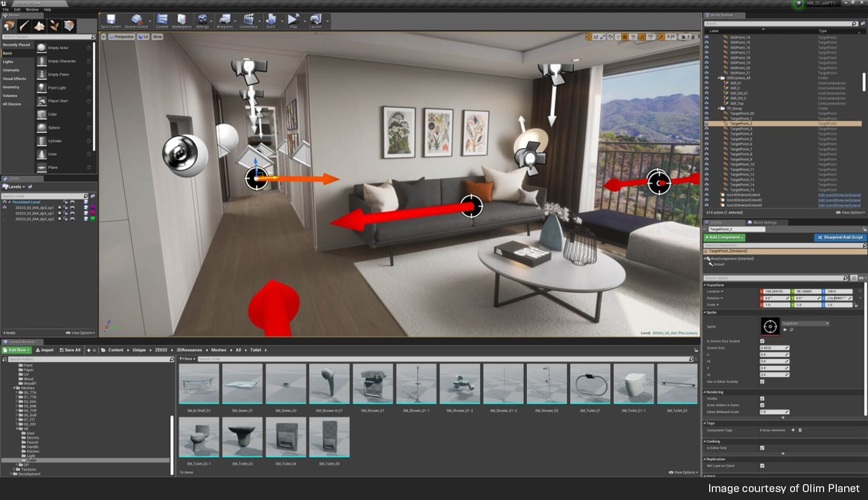
Task: Disable the Visible checkbox under Rendering
Action: point(762,399)
